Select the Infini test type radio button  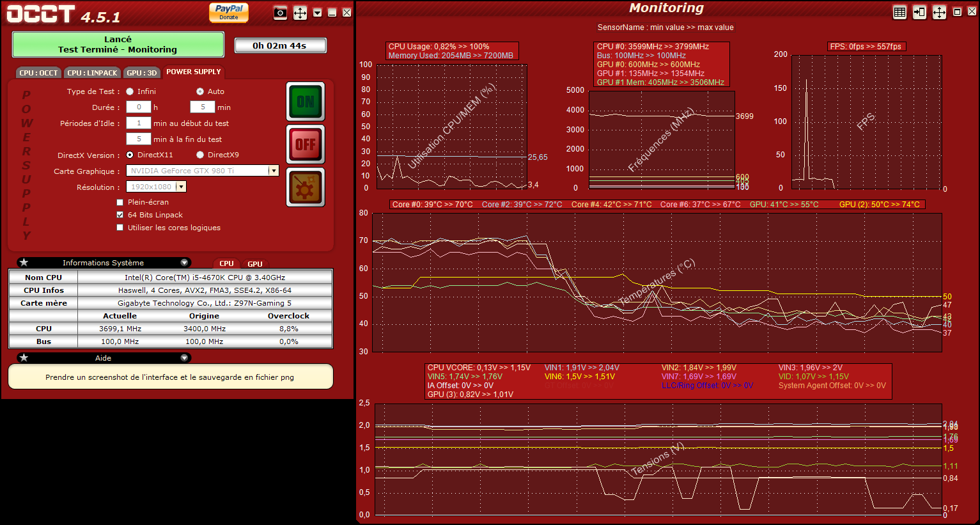pos(130,91)
